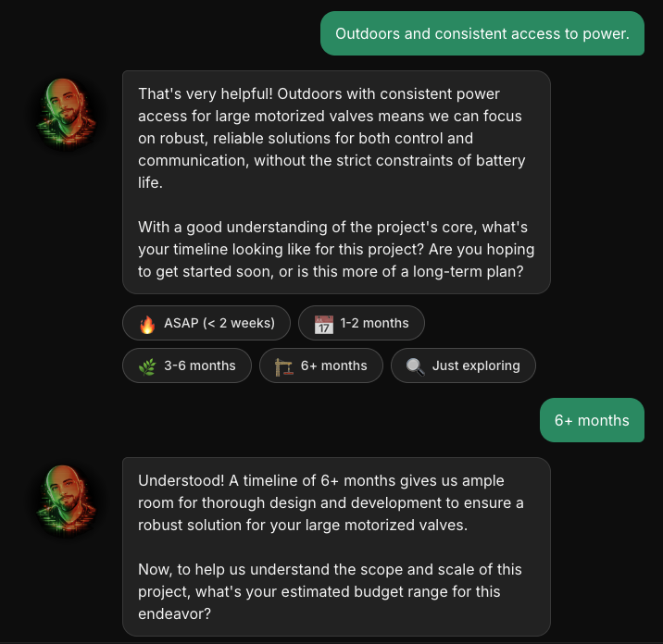Click the paragraph starting "Understood! A timeline"
Image resolution: width=663 pixels, height=644 pixels.
pos(331,502)
